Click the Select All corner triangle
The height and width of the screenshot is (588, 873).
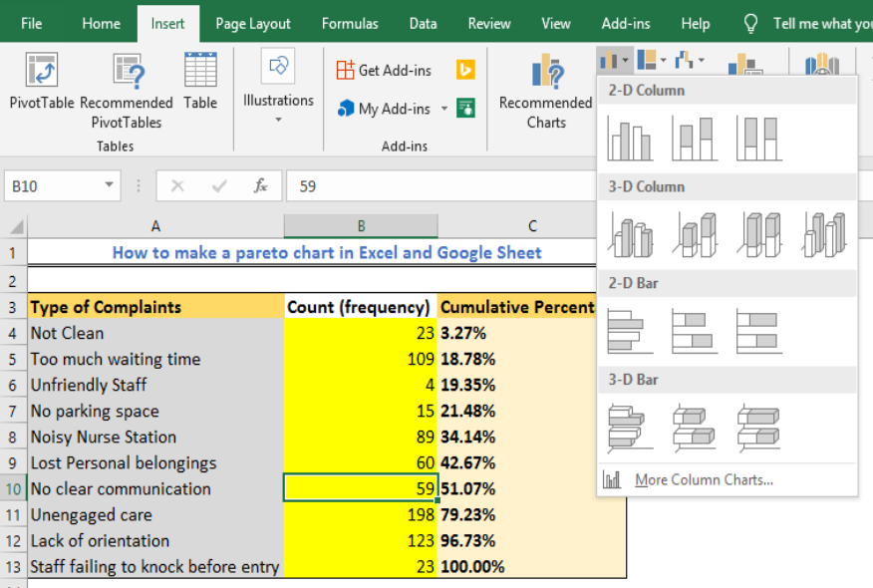click(x=17, y=226)
